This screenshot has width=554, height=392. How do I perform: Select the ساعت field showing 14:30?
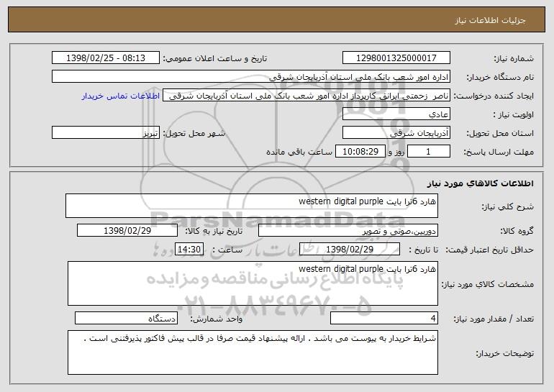[x=189, y=250]
